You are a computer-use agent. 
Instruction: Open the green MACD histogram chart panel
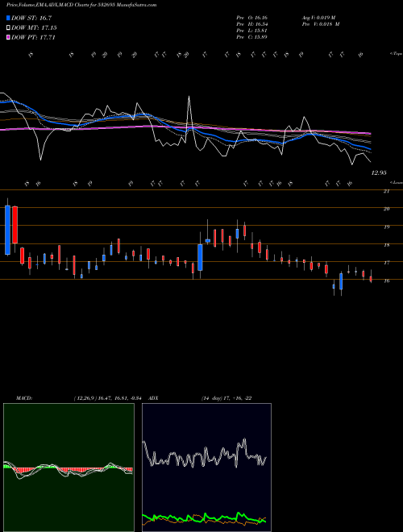click(69, 468)
